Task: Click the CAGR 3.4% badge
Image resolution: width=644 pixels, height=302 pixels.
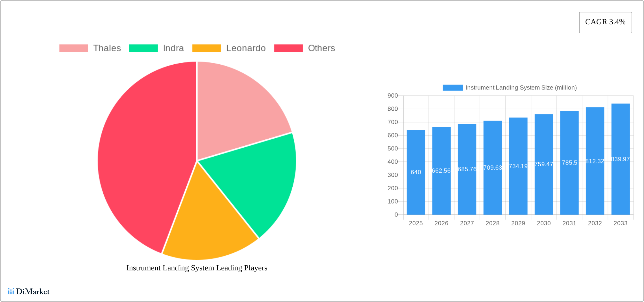Action: pyautogui.click(x=605, y=22)
